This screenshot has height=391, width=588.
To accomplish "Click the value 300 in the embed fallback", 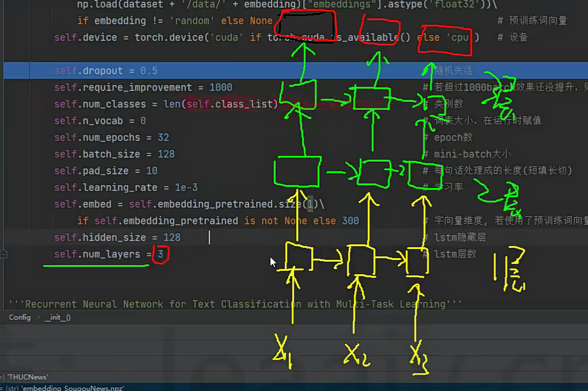I will point(350,221).
